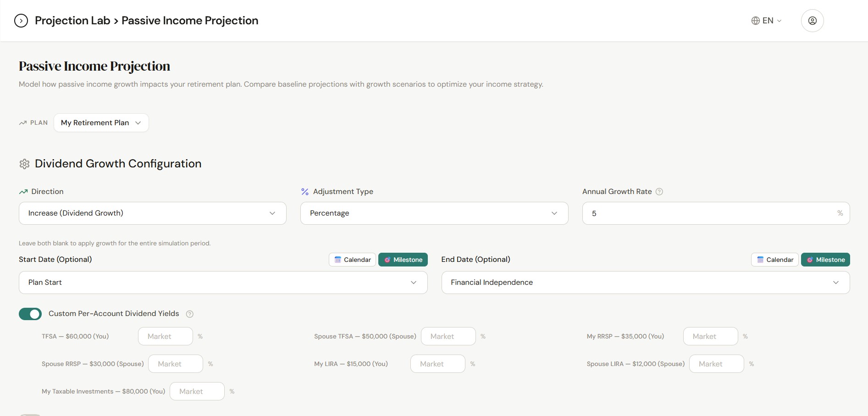Click the Annual Growth Rate input field

point(716,213)
